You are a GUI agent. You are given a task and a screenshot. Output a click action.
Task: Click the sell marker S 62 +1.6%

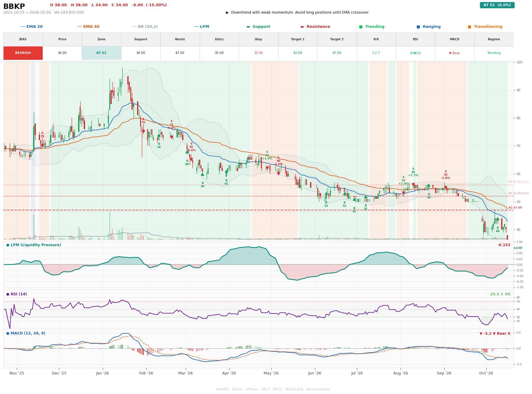(267, 168)
